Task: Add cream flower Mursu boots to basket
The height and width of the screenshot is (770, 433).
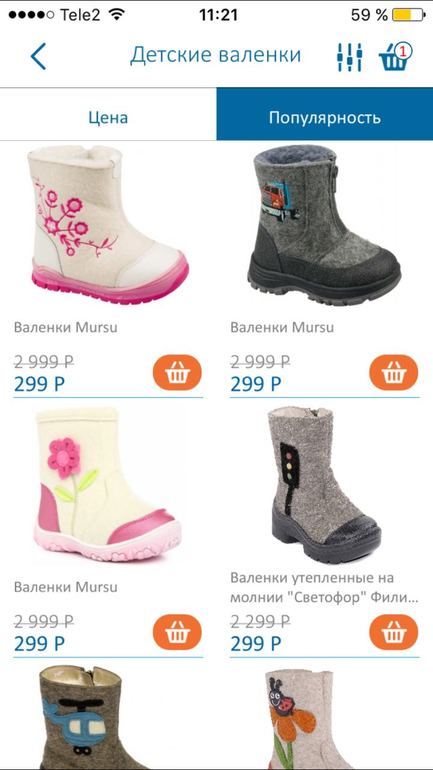Action: point(177,632)
